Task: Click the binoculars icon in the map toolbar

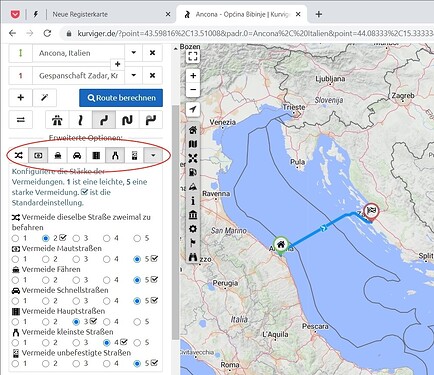Action: 193,257
